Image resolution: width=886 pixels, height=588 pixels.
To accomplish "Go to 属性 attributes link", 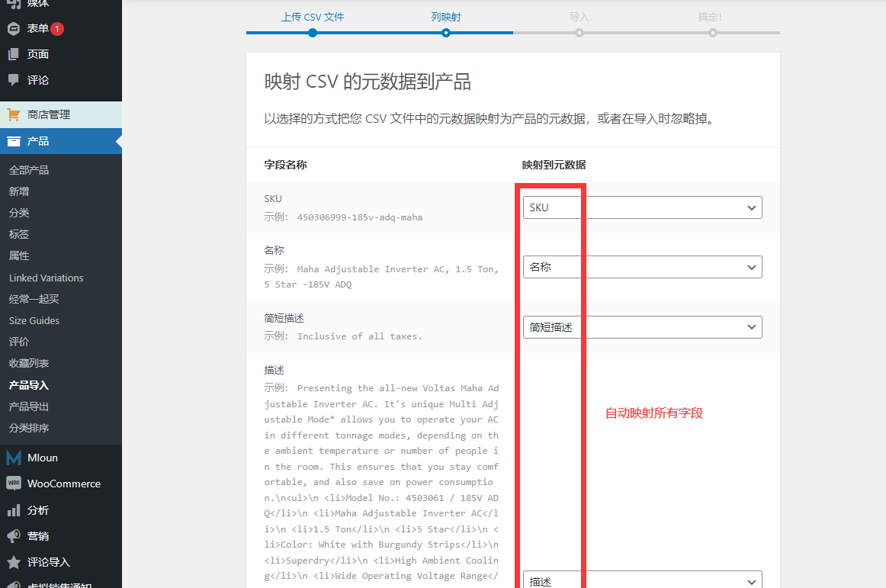I will tap(19, 255).
